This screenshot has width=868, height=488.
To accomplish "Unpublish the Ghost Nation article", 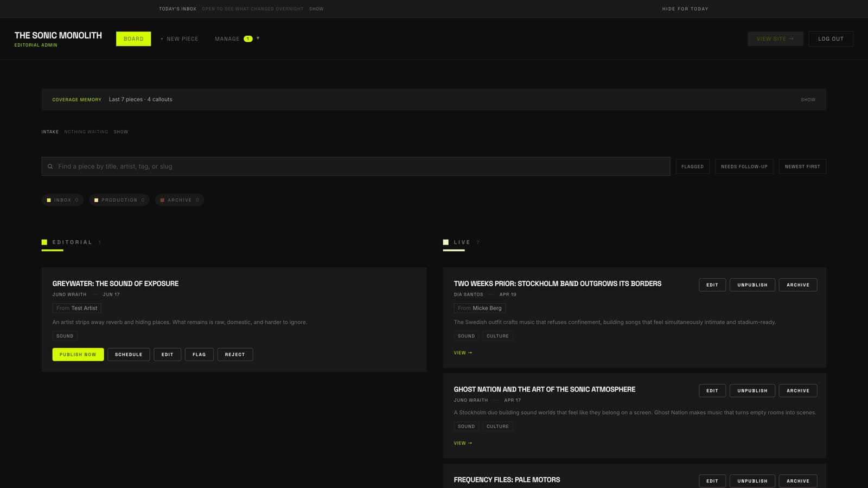I will click(x=752, y=390).
